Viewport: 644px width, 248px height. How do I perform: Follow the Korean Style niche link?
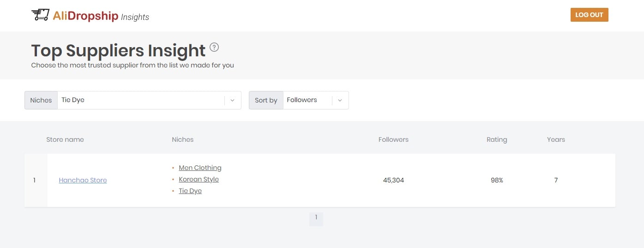[x=199, y=179]
